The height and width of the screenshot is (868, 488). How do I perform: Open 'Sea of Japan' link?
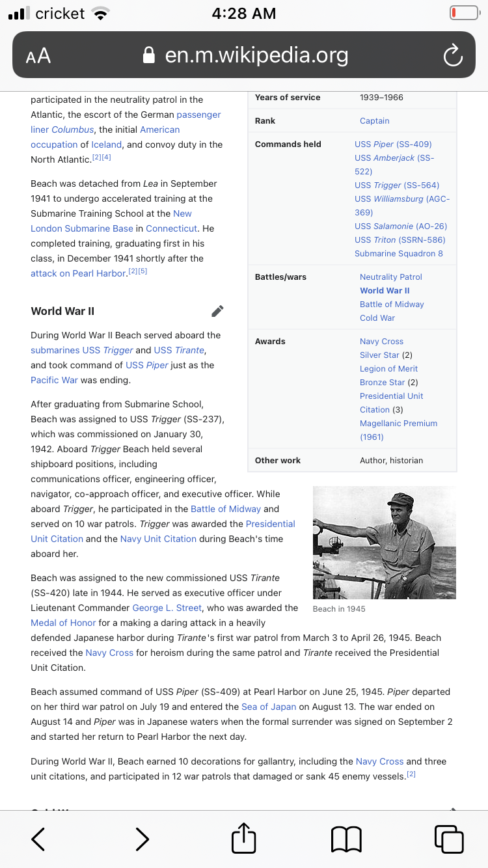pyautogui.click(x=269, y=707)
